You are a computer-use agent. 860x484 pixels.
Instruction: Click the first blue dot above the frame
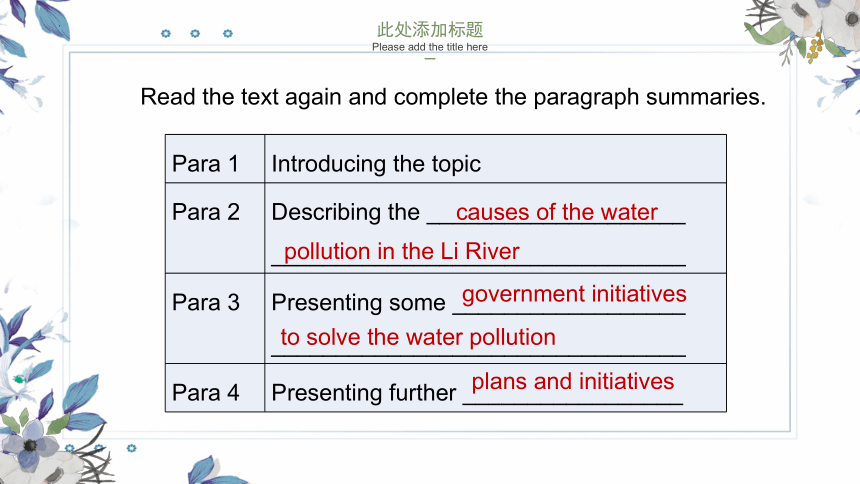166,33
